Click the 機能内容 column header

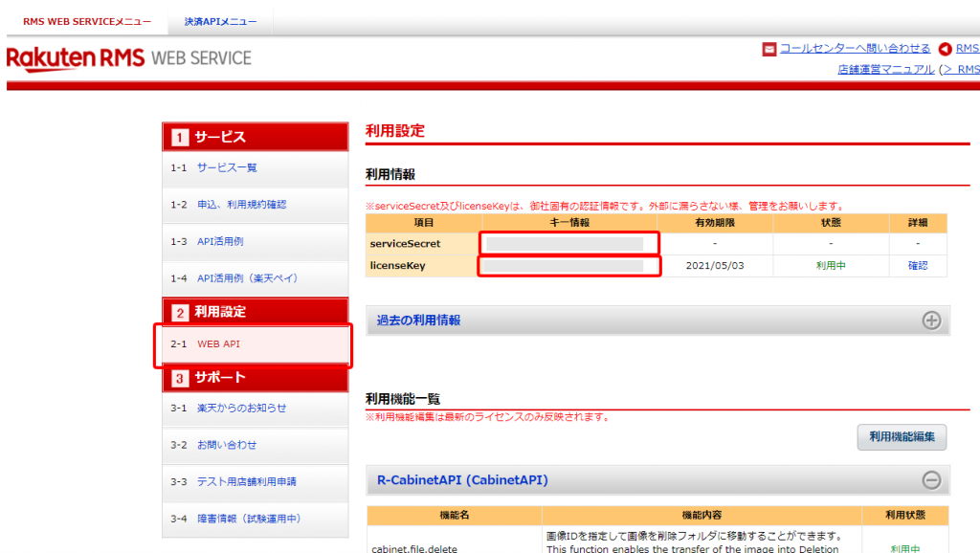[702, 516]
